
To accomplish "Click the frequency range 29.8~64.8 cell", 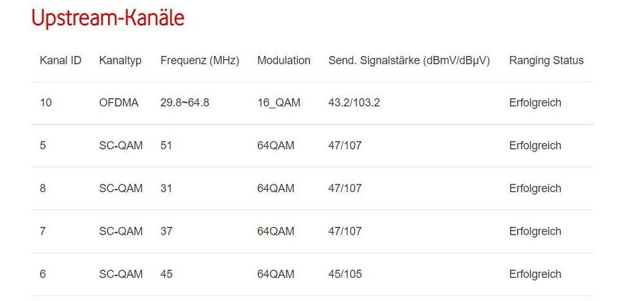I will (x=184, y=102).
